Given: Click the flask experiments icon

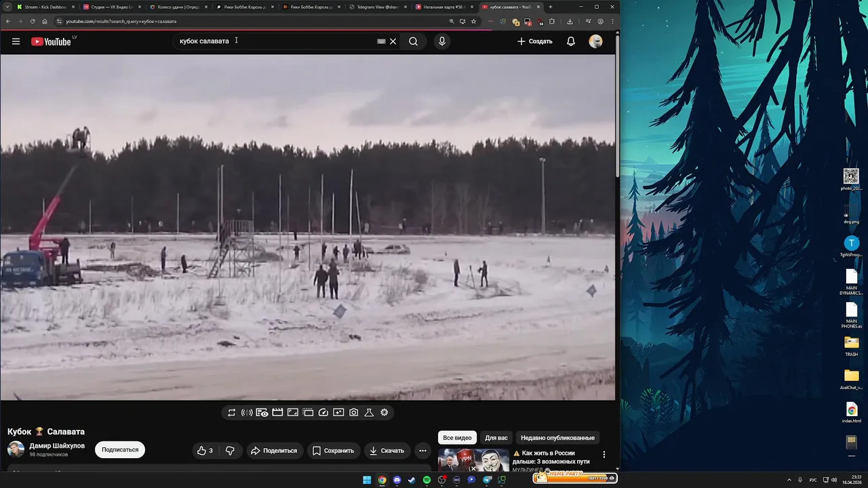Looking at the screenshot, I should (x=369, y=412).
